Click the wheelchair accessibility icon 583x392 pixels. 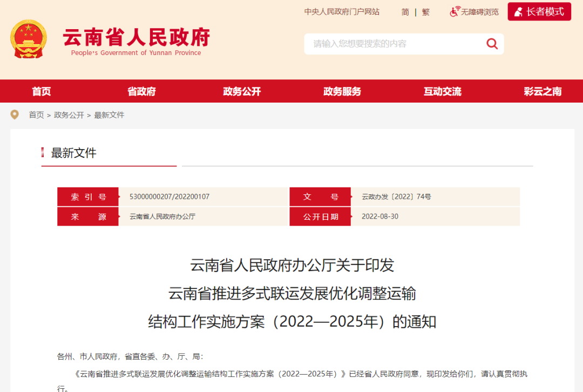click(x=455, y=11)
